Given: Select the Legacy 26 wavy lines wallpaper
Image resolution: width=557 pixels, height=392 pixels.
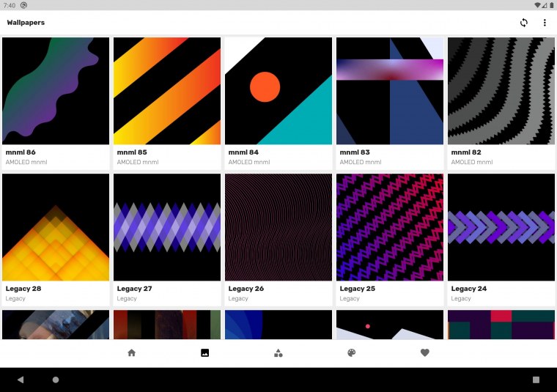Looking at the screenshot, I should pos(278,227).
